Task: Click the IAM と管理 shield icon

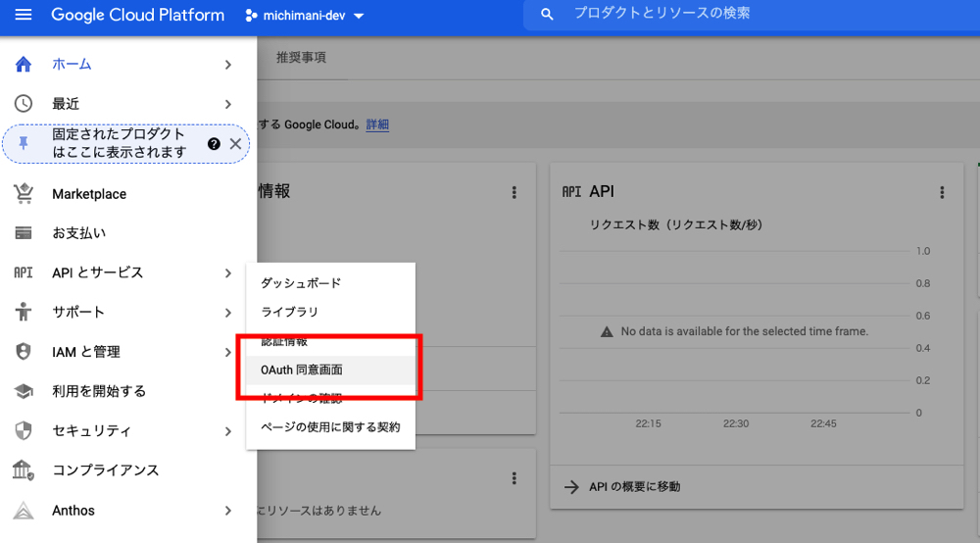Action: coord(24,352)
